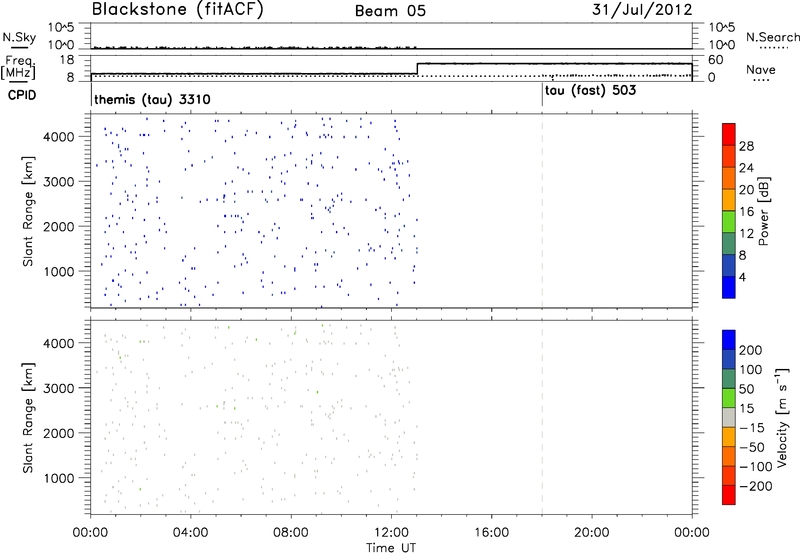Viewport: 800px width, 554px height.
Task: Click the Velocity [m s-1] colorbar title
Action: tap(782, 417)
